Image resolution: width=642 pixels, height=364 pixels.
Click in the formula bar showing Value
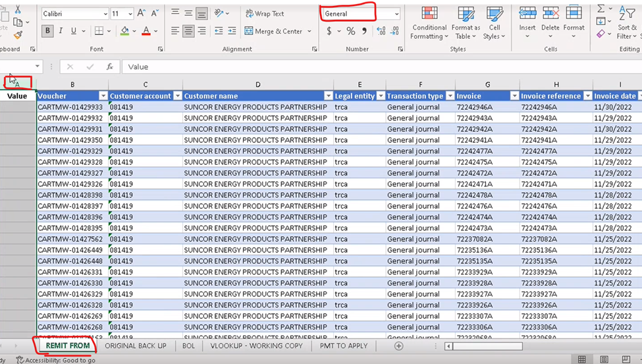[x=381, y=66]
